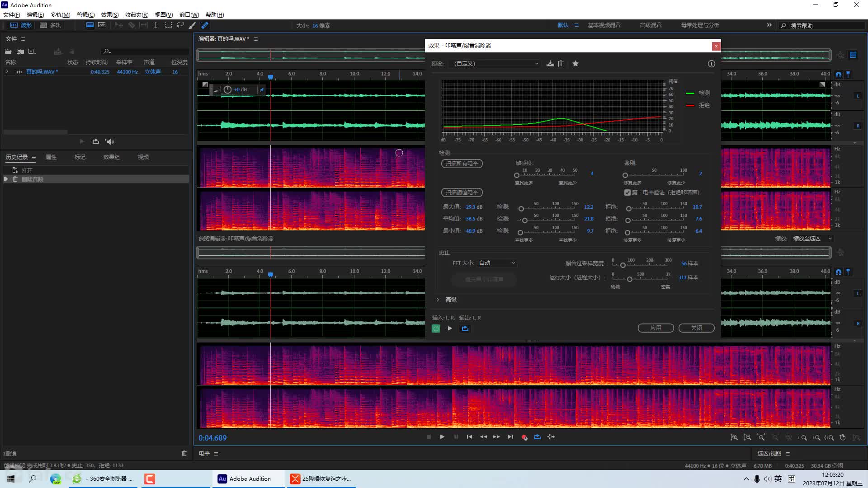Move playhead to previous marker
Image resolution: width=868 pixels, height=488 pixels.
click(x=469, y=437)
